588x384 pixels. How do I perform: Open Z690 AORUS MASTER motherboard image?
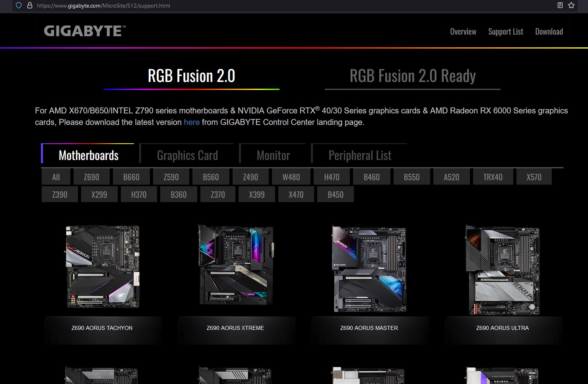[370, 269]
